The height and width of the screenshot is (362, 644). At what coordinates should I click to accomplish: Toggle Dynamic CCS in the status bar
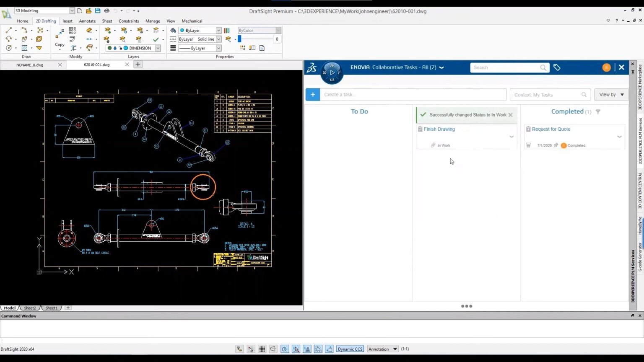pos(350,349)
